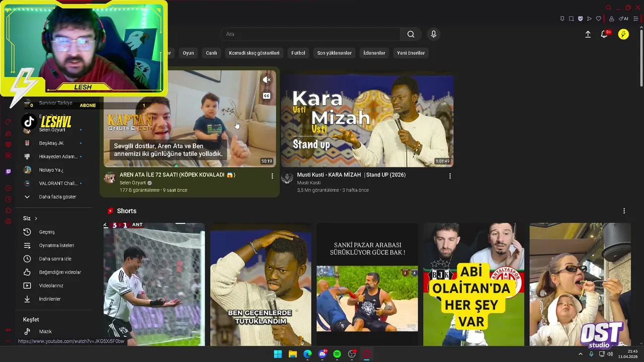Click the red browser search icon at top
This screenshot has width=644, height=362.
coord(608,8)
